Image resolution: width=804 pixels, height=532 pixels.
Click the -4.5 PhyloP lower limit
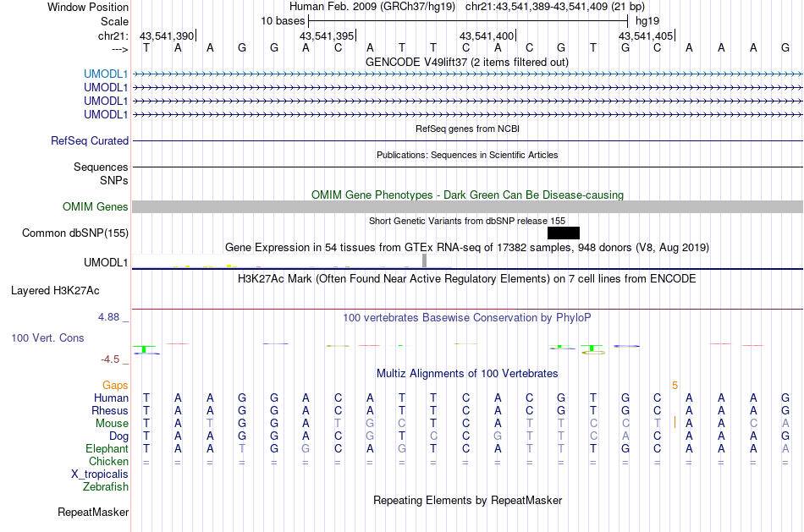pyautogui.click(x=110, y=359)
